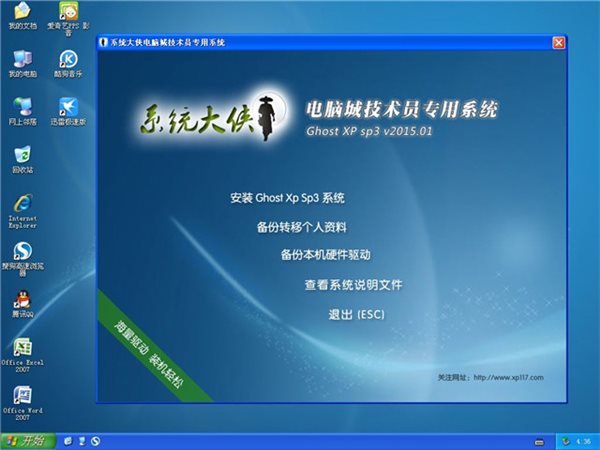The height and width of the screenshot is (450, 600).
Task: Open the iQiyi PPS video icon
Action: [68, 18]
